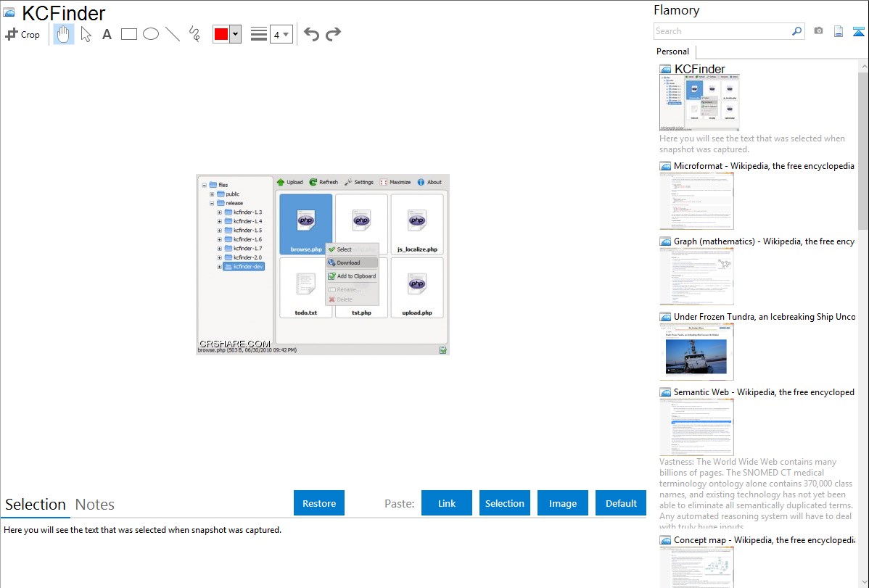The image size is (869, 588).
Task: Switch to the Personal tab
Action: tap(673, 51)
